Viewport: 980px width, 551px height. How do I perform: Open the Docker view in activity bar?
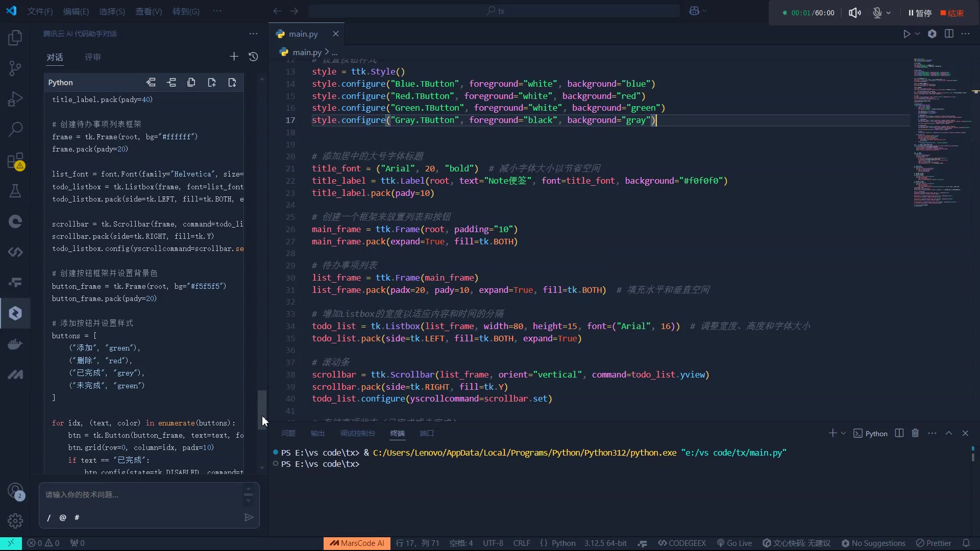tap(15, 344)
